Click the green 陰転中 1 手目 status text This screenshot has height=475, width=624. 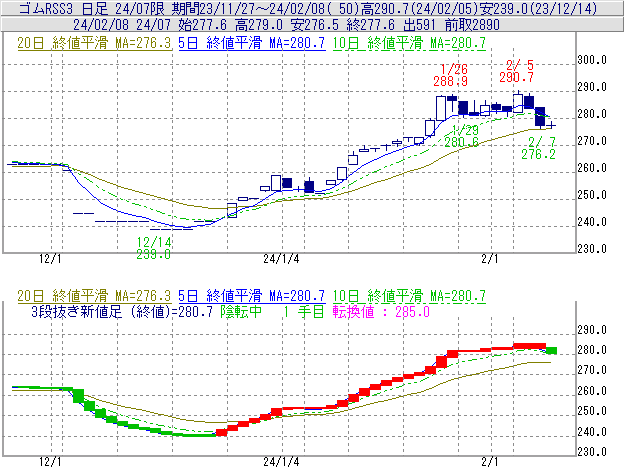point(273,311)
